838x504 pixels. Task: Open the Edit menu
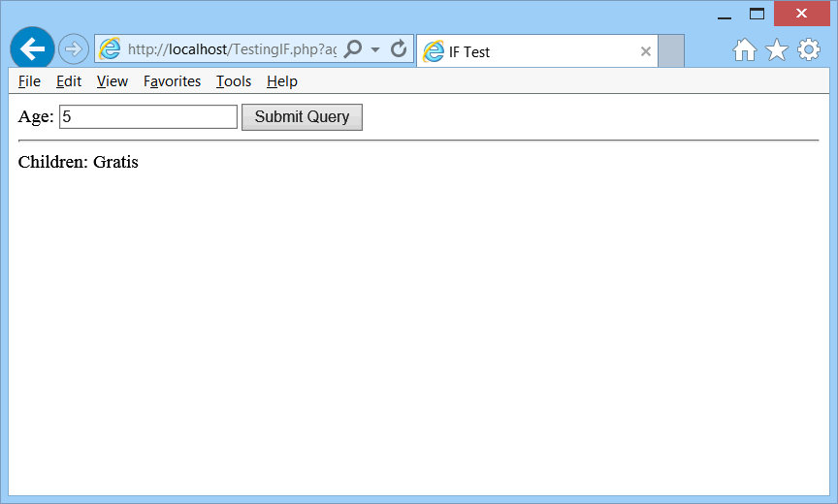[69, 81]
